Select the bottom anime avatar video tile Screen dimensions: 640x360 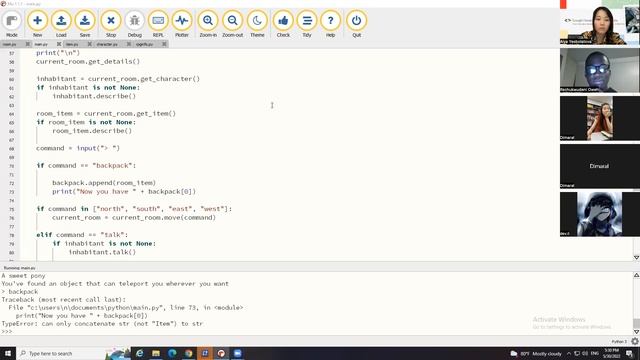click(x=600, y=214)
